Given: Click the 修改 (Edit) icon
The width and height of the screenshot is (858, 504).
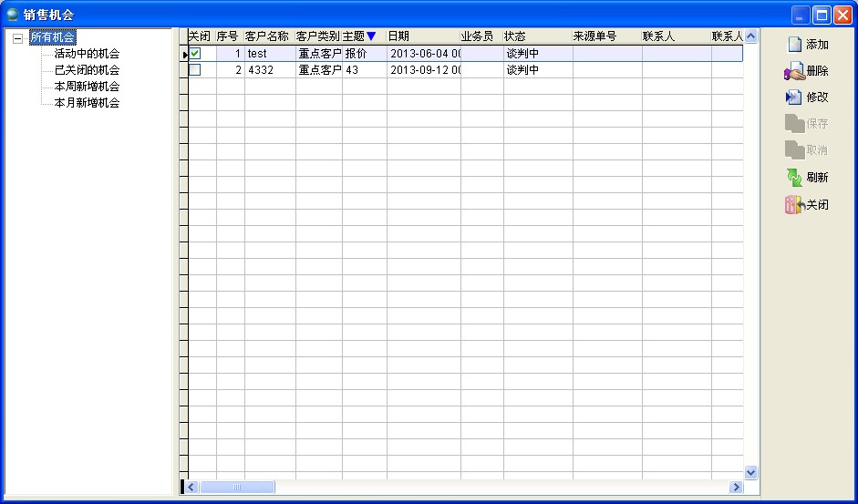Looking at the screenshot, I should [794, 97].
